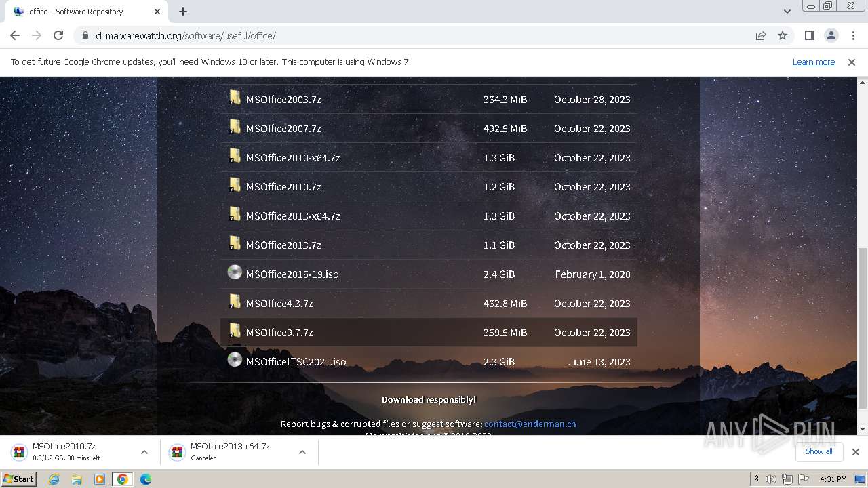Download MSOffice4.3.7z file link
Screen dimensions: 868x488
click(279, 303)
